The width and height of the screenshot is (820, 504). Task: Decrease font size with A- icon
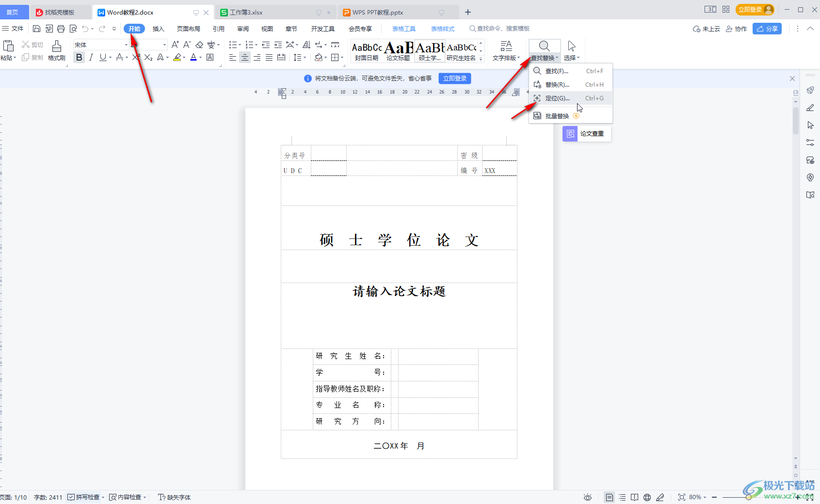[187, 45]
